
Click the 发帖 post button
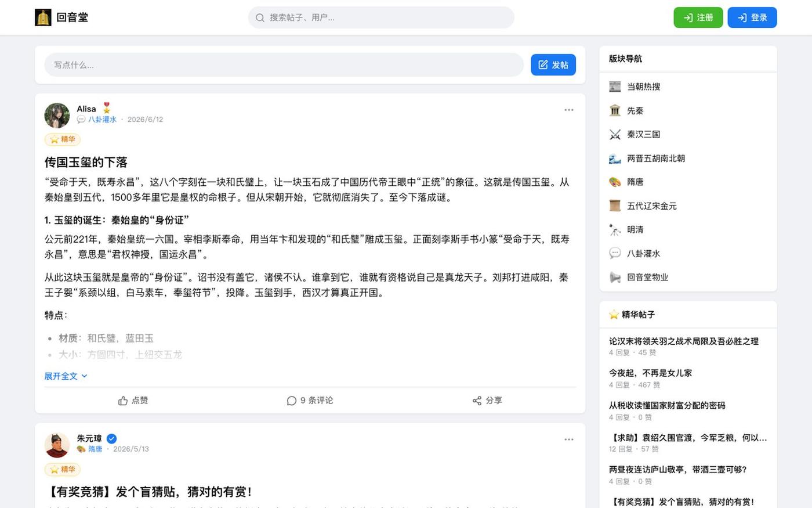click(x=553, y=65)
